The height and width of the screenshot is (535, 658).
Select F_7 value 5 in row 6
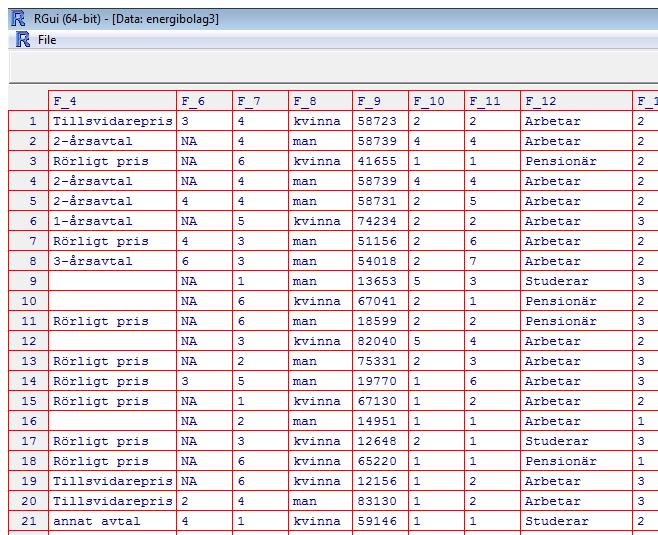pyautogui.click(x=260, y=221)
